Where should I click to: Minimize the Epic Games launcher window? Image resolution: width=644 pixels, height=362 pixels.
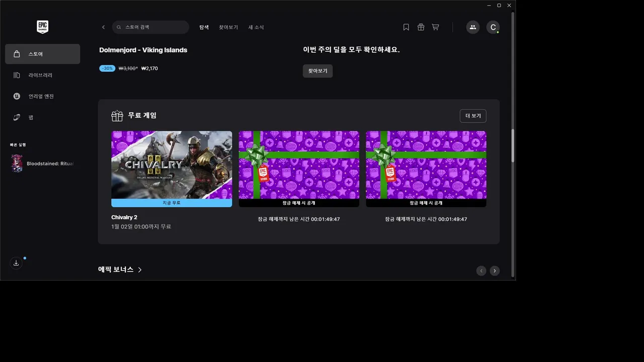489,5
